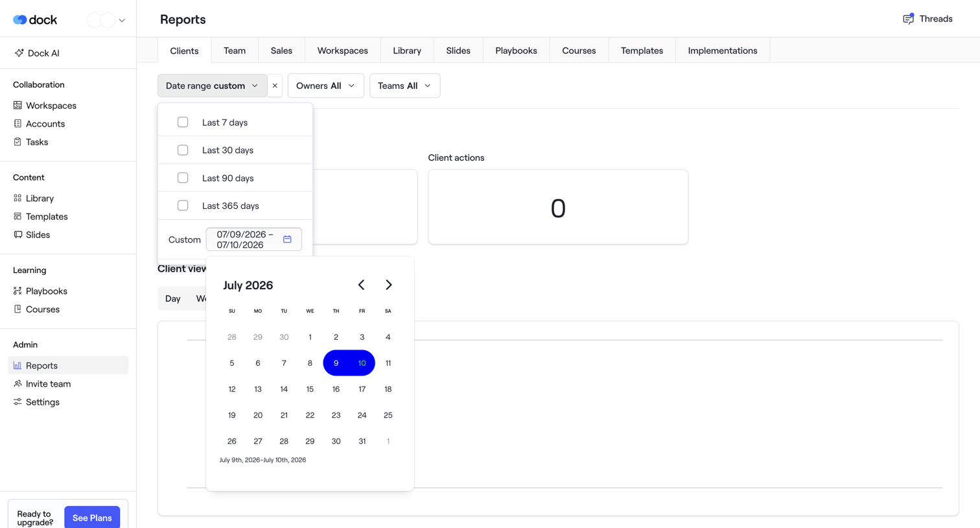980x528 pixels.
Task: Check the Last 365 days checkbox
Action: coord(183,206)
